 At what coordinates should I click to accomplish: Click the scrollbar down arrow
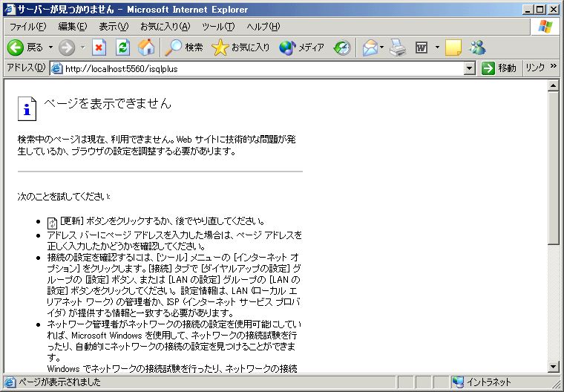click(553, 367)
